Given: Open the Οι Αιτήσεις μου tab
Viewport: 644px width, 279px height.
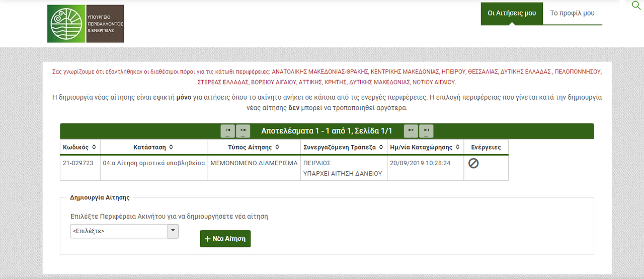Looking at the screenshot, I should pyautogui.click(x=512, y=13).
